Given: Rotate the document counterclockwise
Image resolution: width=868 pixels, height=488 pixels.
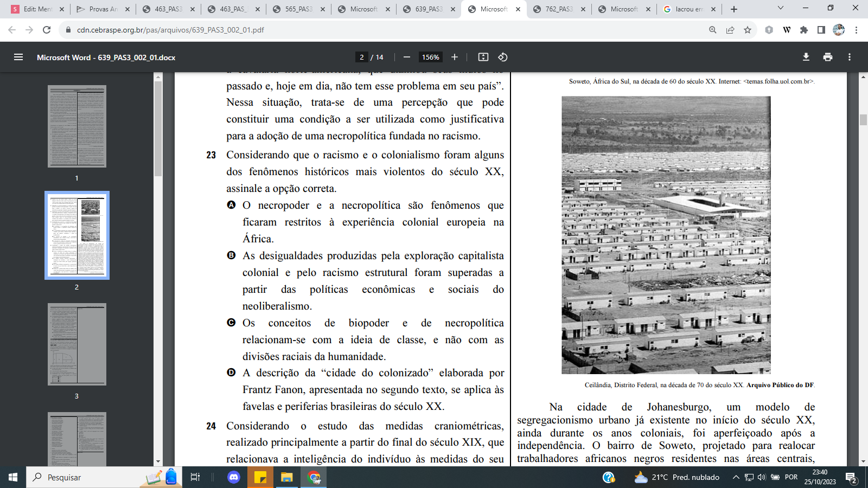Looking at the screenshot, I should pyautogui.click(x=503, y=57).
